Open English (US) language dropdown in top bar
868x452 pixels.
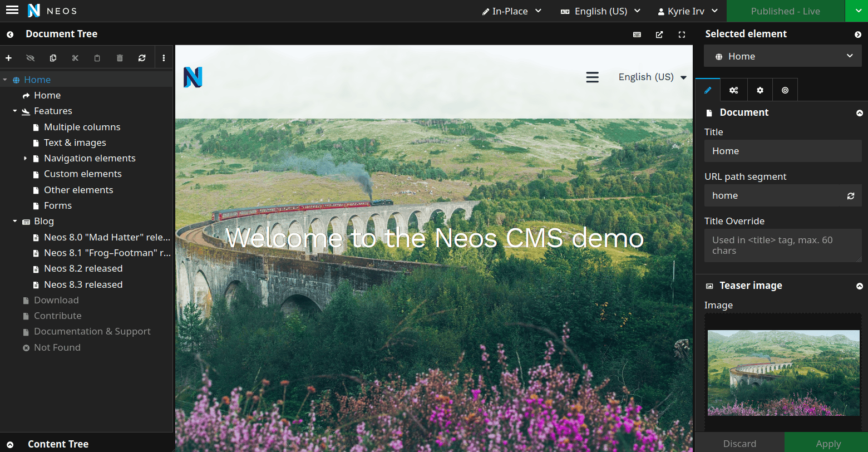pyautogui.click(x=601, y=11)
